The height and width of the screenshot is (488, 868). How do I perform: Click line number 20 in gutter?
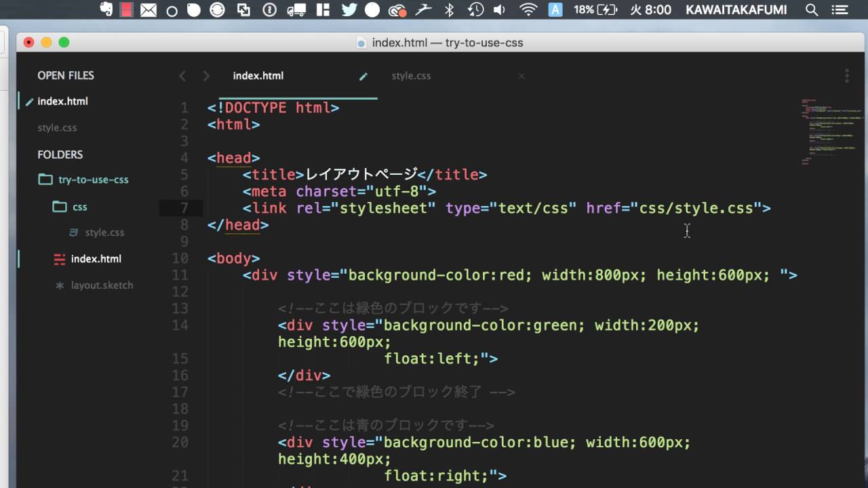point(180,443)
